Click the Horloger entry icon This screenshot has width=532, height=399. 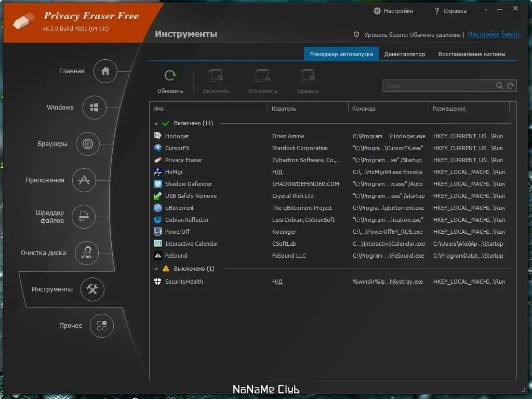click(x=158, y=136)
